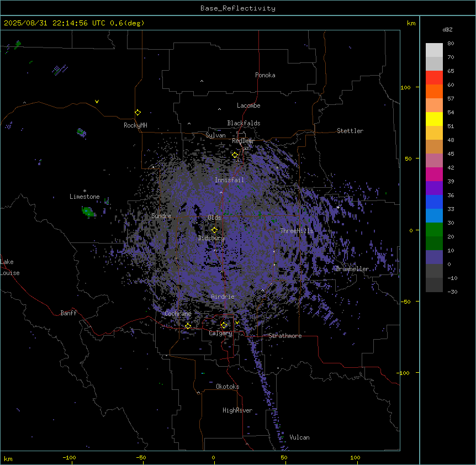This screenshot has height=465, width=476.
Task: Select the Lake Louise label
Action: [x=10, y=267]
